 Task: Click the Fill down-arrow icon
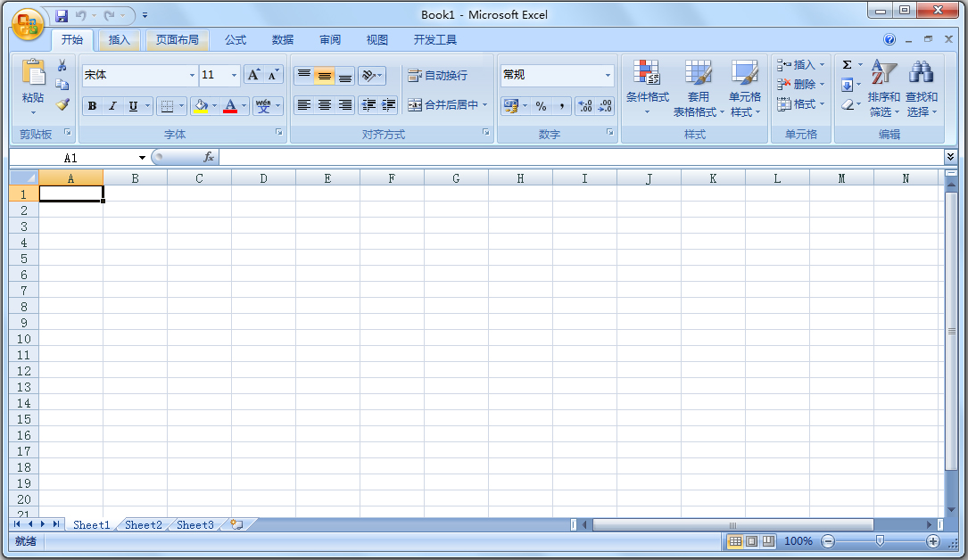click(848, 85)
